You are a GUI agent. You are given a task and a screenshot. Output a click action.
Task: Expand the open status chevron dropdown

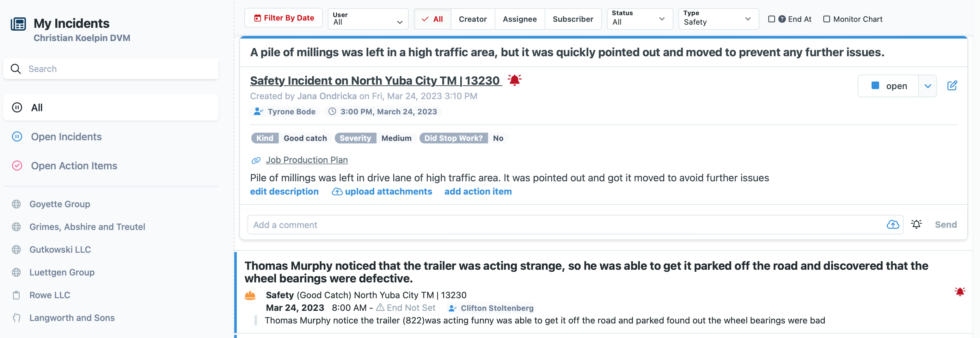coord(928,86)
